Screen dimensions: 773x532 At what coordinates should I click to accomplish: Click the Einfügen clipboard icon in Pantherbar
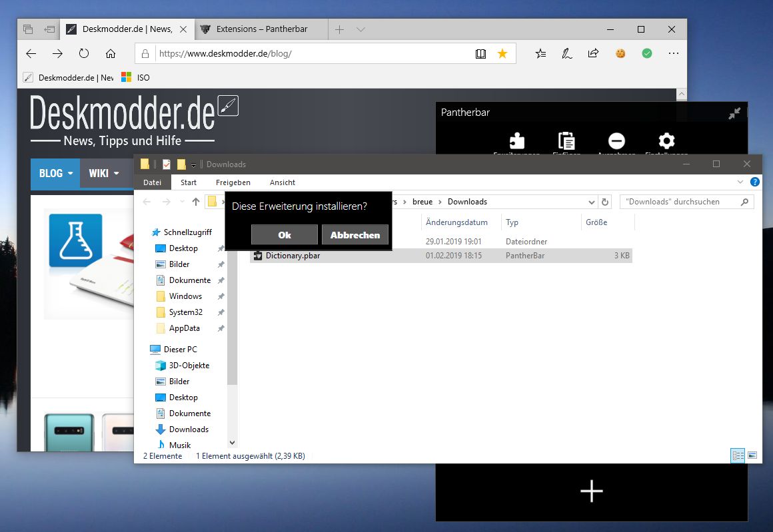tap(566, 141)
